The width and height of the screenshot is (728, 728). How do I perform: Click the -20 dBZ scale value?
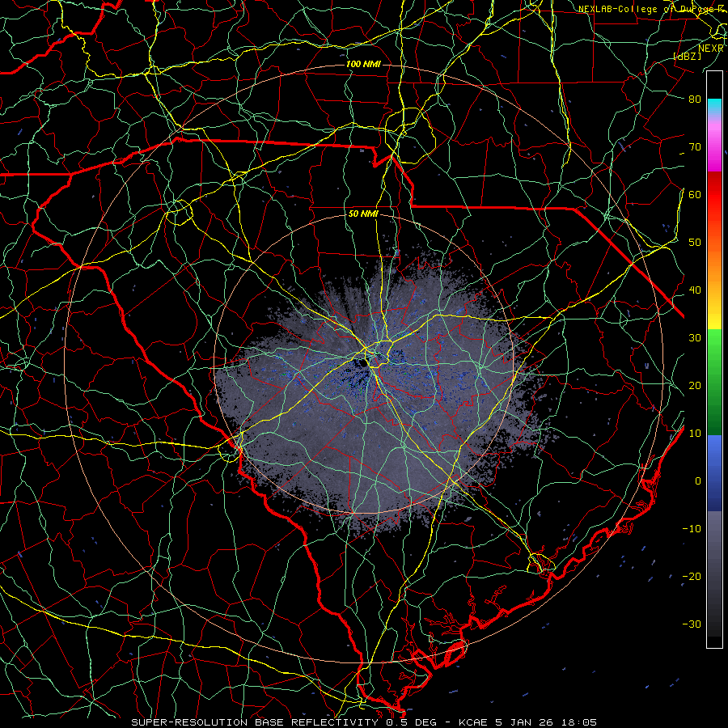[692, 576]
